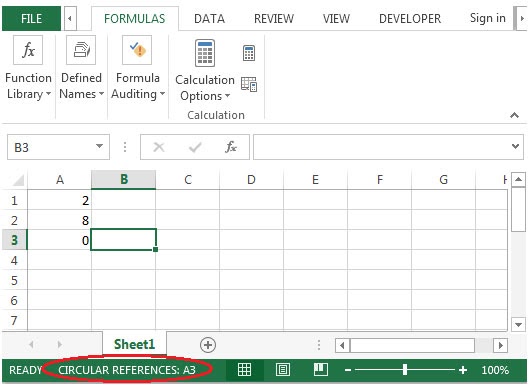This screenshot has height=386, width=529.
Task: Click CIRCULAR REFERENCES: A3 status text
Action: [127, 370]
